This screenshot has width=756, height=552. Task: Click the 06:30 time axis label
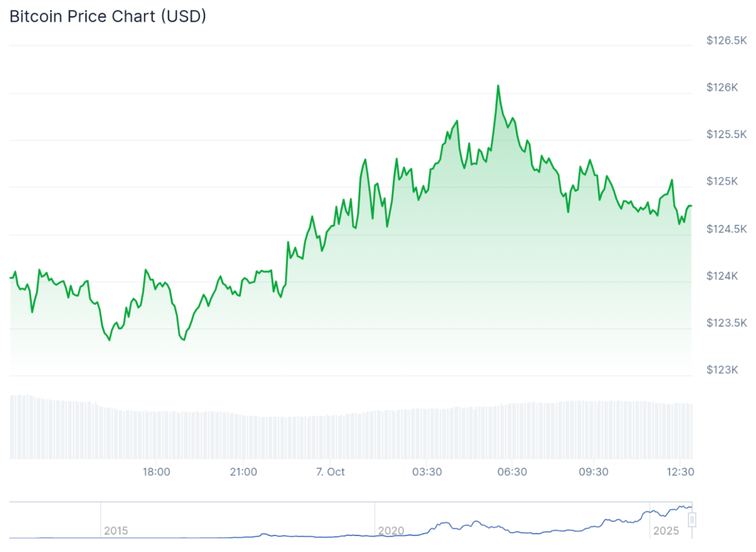(x=512, y=472)
